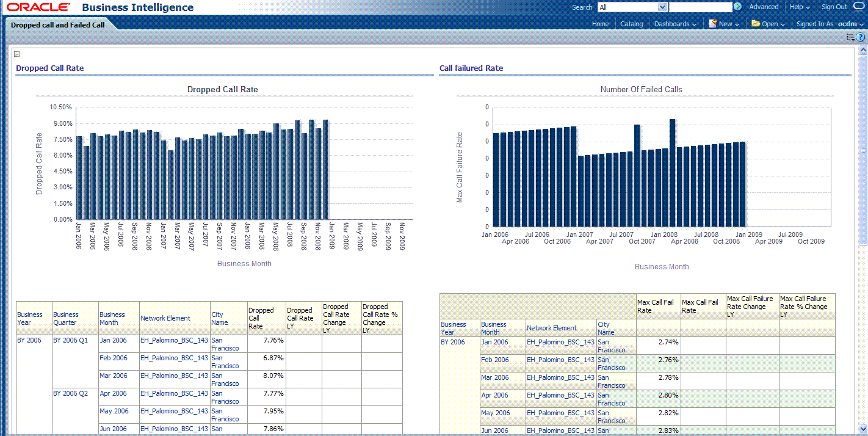Click the Sign Out link

834,7
